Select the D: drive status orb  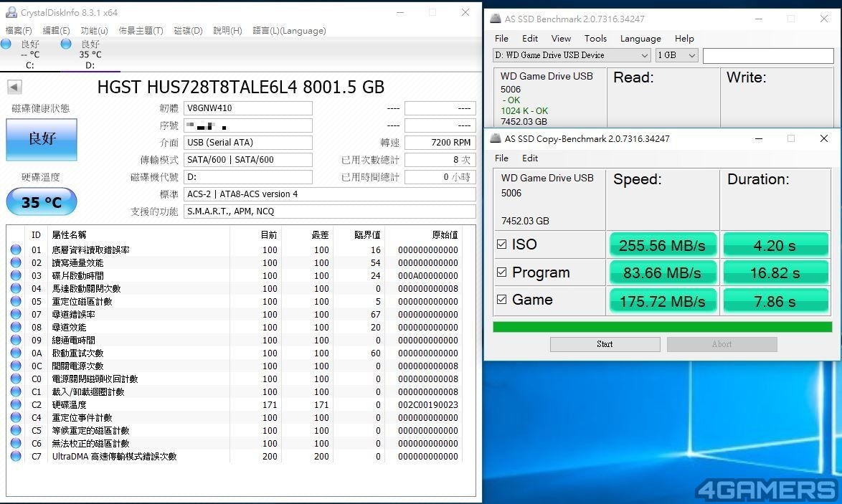(66, 44)
